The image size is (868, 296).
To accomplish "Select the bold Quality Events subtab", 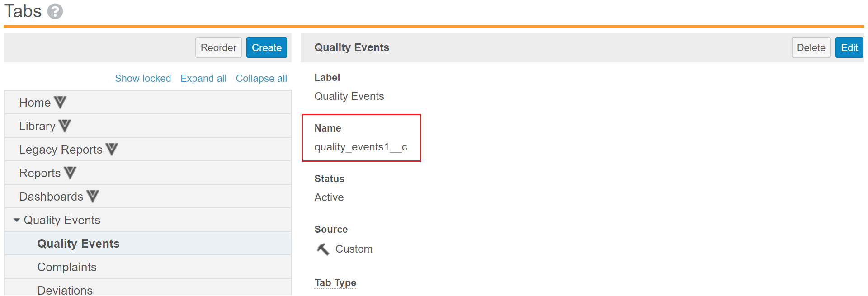I will (x=78, y=244).
